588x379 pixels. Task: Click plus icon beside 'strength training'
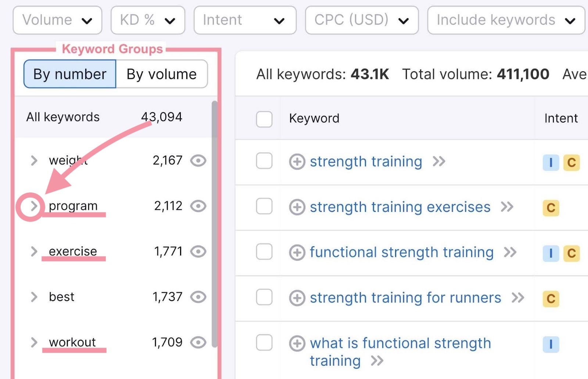tap(297, 162)
